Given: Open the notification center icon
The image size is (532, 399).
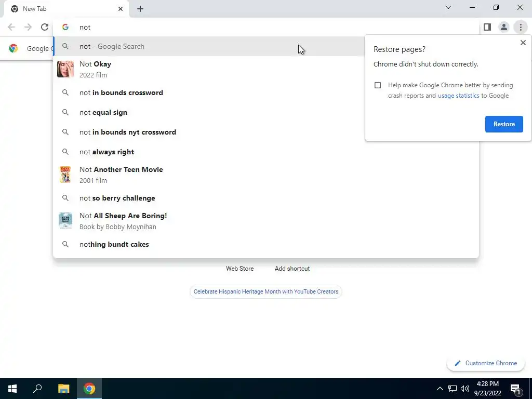Looking at the screenshot, I should point(515,389).
